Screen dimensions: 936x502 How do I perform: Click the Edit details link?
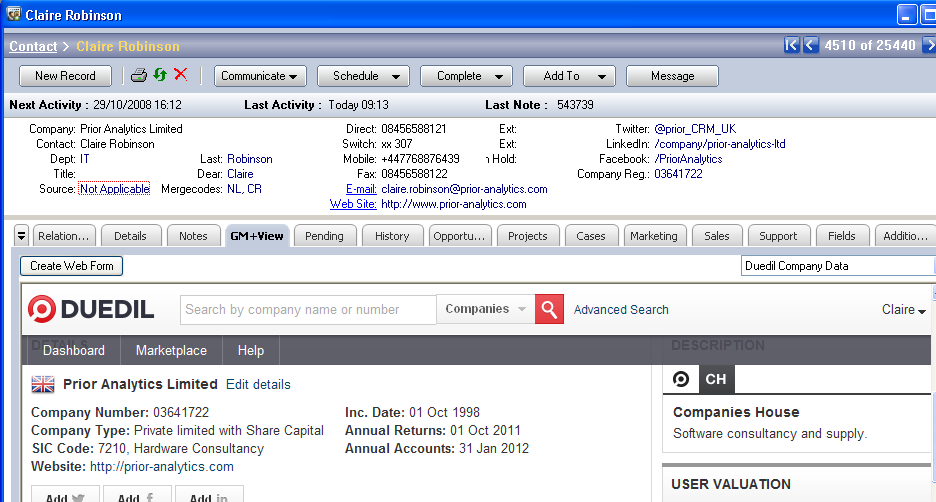pyautogui.click(x=258, y=384)
